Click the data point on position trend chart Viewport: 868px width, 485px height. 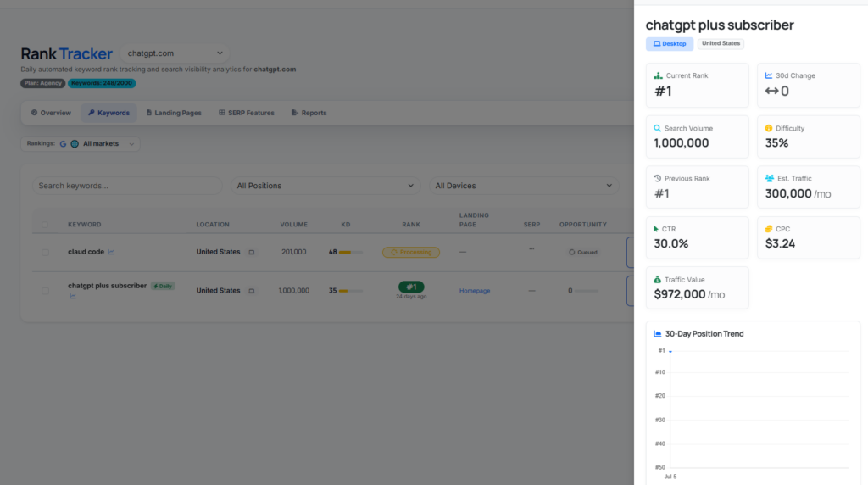670,352
